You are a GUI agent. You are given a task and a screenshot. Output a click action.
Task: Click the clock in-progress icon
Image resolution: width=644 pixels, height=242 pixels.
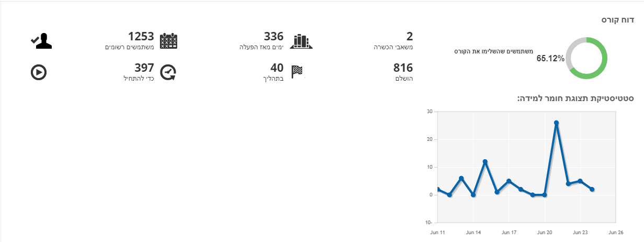click(x=168, y=72)
